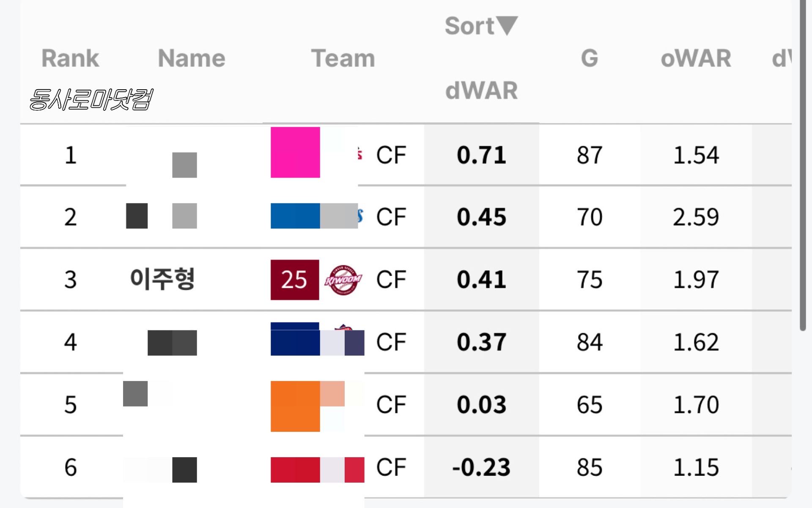Click the red team swatch in rank 6
The height and width of the screenshot is (508, 812).
(295, 470)
